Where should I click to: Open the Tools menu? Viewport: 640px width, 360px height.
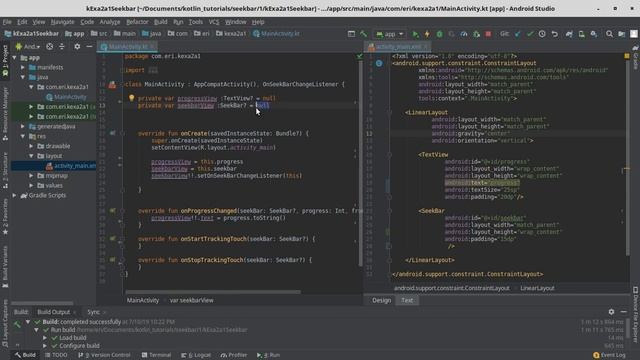tap(196, 22)
